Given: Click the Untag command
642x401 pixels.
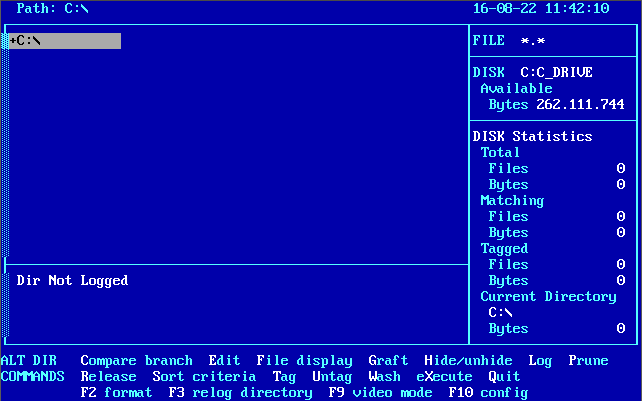Looking at the screenshot, I should click(332, 377).
